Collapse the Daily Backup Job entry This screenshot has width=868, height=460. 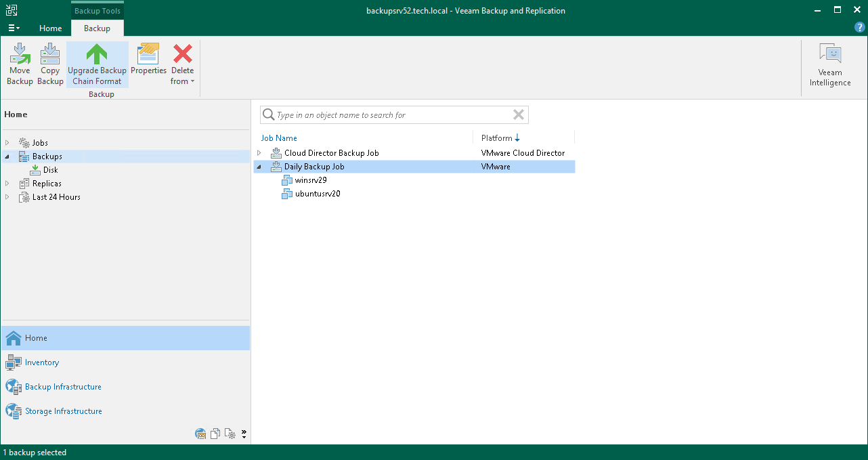pyautogui.click(x=259, y=166)
